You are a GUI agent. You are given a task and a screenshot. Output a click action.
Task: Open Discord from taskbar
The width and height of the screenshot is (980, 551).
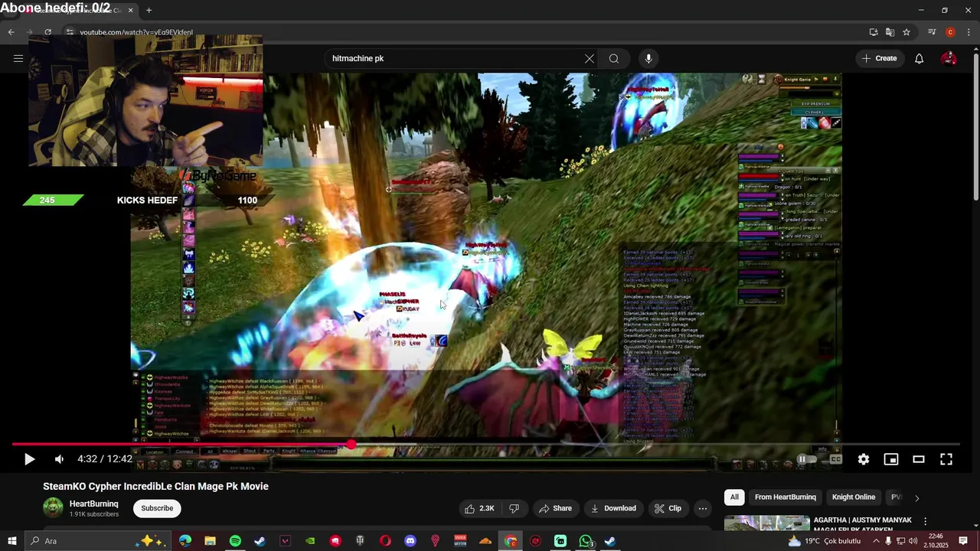point(410,541)
